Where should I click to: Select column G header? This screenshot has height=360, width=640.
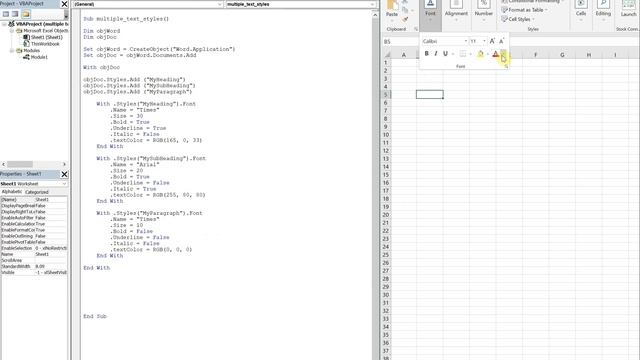(x=562, y=55)
